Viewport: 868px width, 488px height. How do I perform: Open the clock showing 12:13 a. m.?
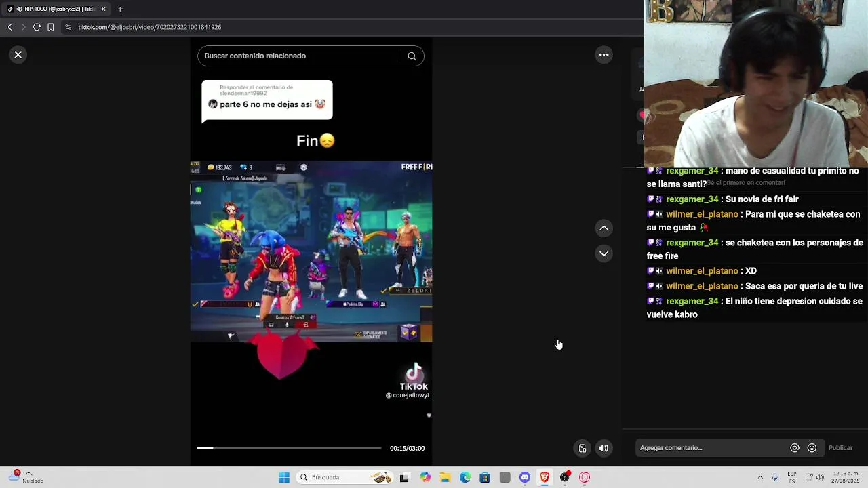846,477
